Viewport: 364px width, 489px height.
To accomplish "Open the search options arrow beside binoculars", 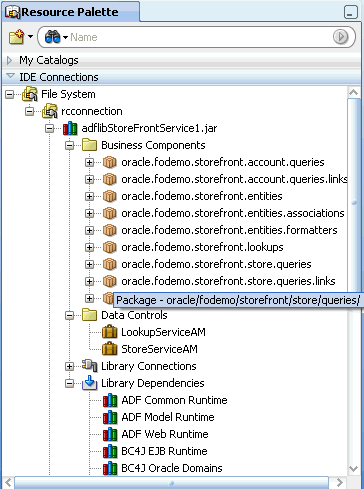I will pyautogui.click(x=65, y=37).
